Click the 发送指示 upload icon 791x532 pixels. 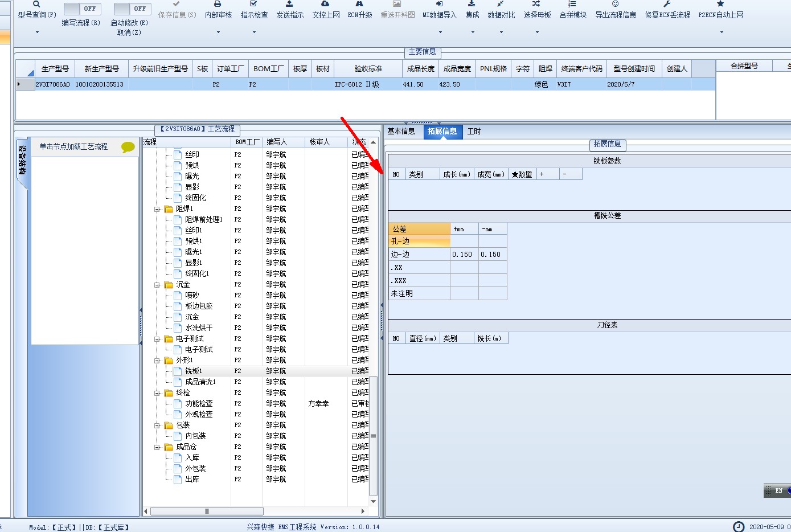click(289, 4)
